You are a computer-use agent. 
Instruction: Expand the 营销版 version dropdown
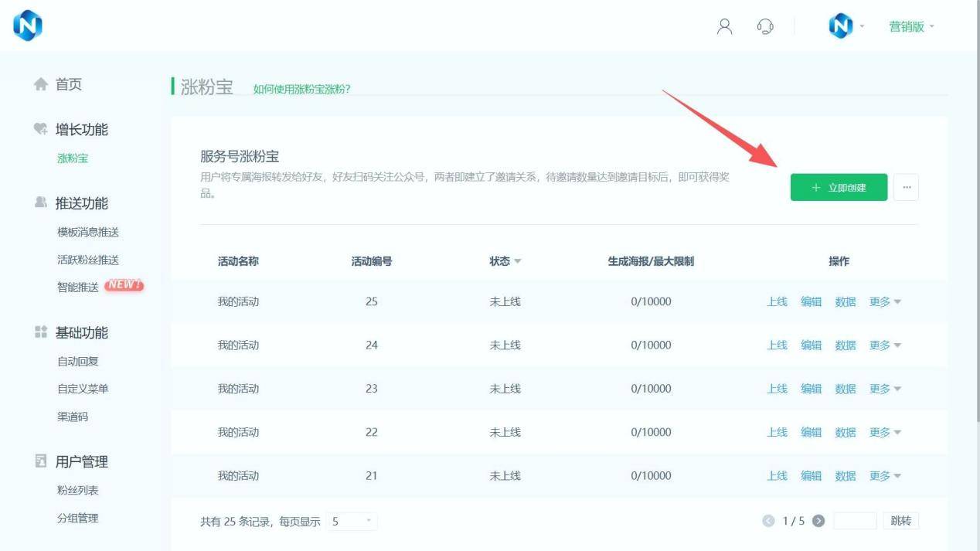911,26
